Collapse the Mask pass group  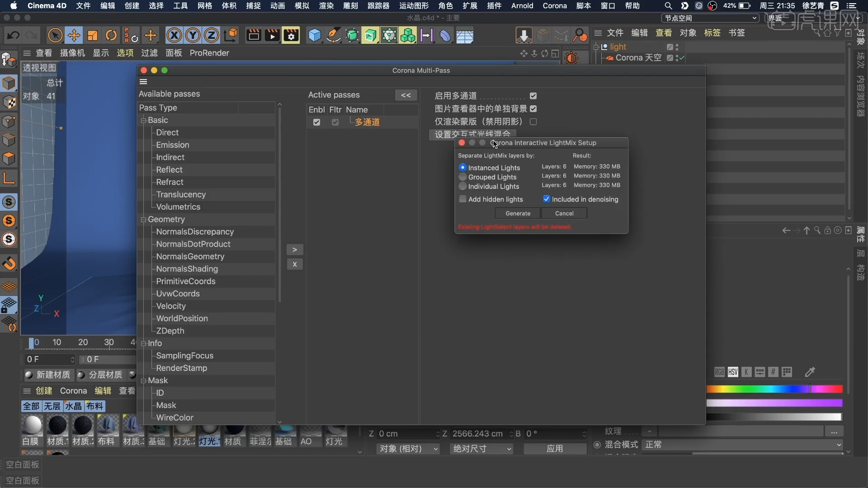[x=144, y=381]
